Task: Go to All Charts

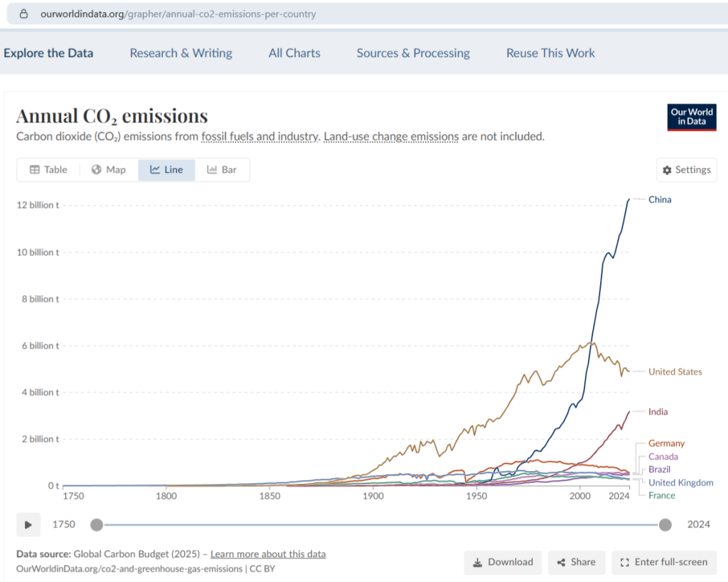Action: click(294, 53)
